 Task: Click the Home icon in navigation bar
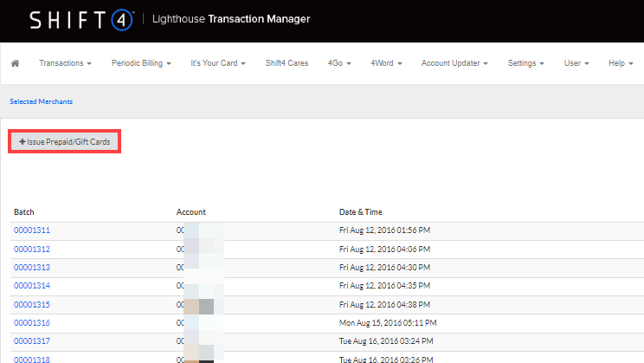coord(15,63)
